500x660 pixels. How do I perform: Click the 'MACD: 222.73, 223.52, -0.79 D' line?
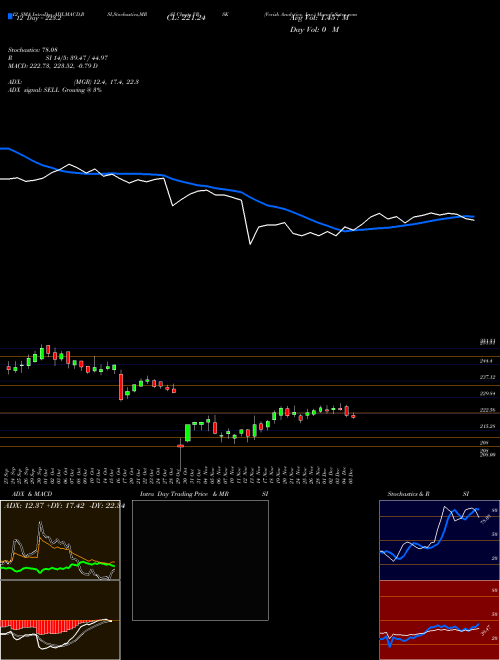coord(53,66)
